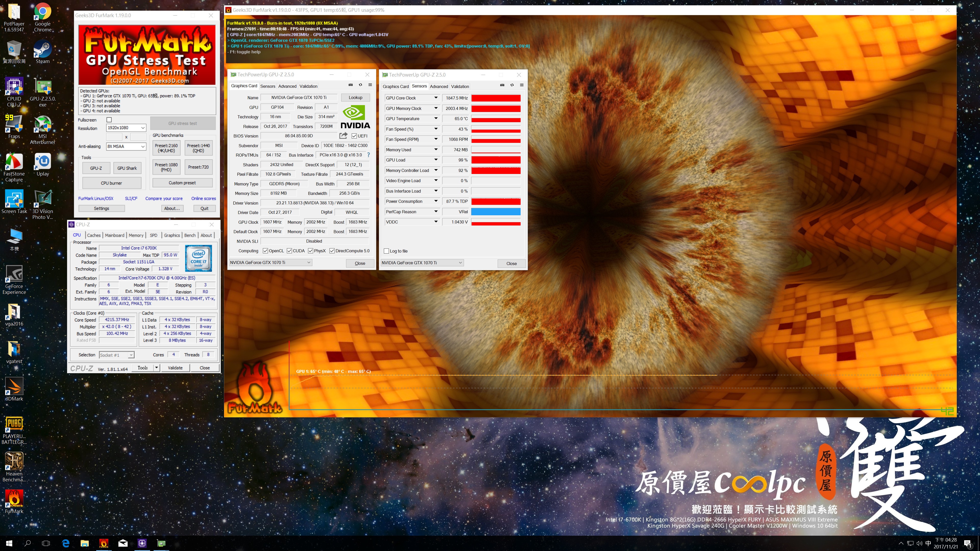980x551 pixels.
Task: Click Bus Interface question mark help icon
Action: pos(368,155)
